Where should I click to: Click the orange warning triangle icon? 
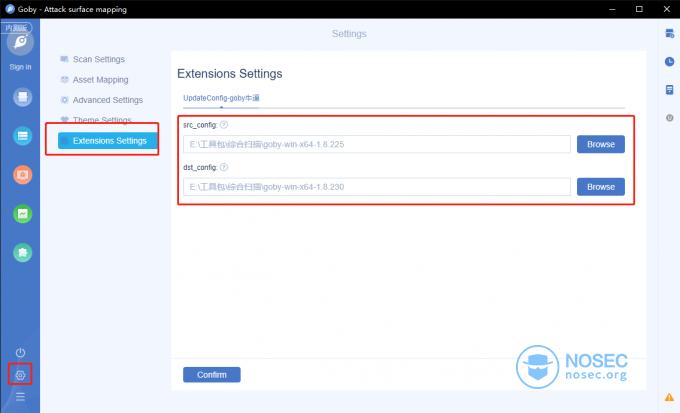pyautogui.click(x=669, y=397)
